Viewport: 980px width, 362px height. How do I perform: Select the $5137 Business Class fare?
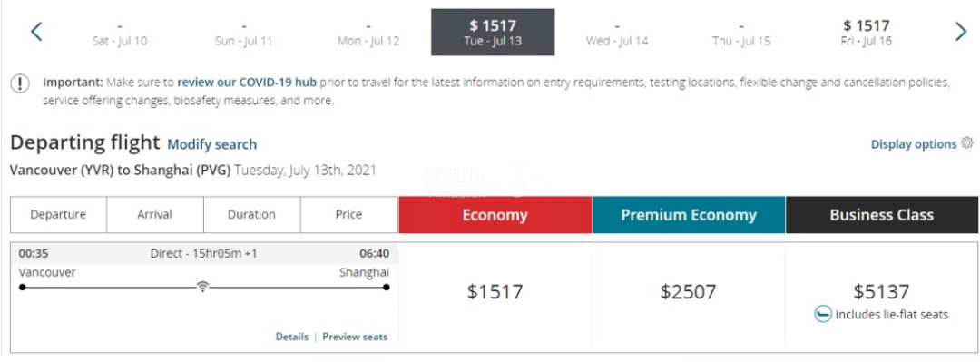[881, 292]
